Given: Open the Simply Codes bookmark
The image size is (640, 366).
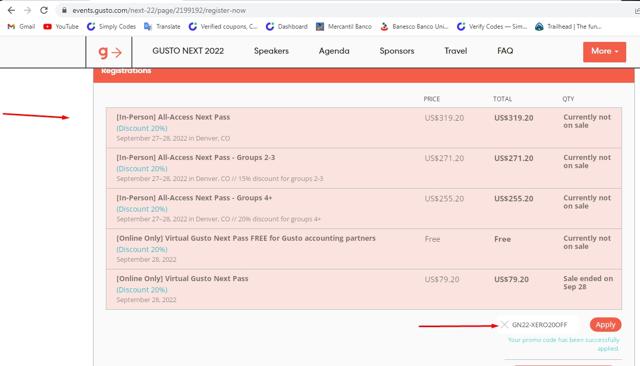Looking at the screenshot, I should coord(111,27).
